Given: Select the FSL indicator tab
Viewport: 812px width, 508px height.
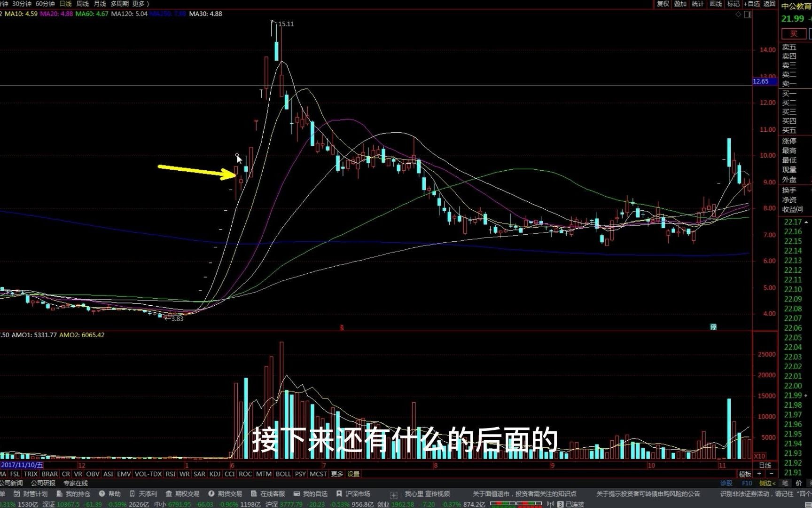Looking at the screenshot, I should pos(15,474).
